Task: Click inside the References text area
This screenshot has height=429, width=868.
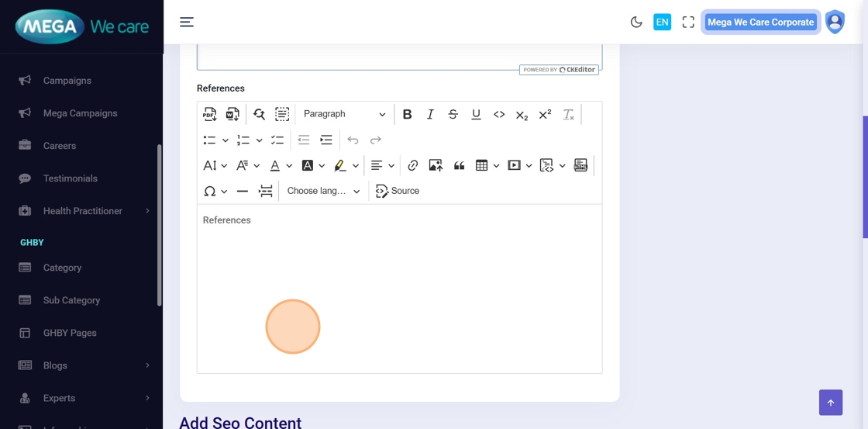Action: click(399, 287)
